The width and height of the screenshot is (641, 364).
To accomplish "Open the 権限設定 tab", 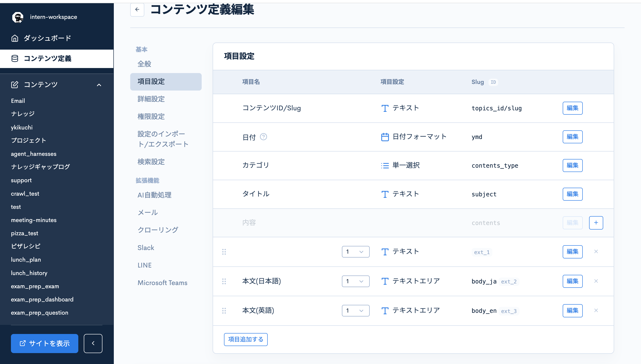I will point(166,116).
